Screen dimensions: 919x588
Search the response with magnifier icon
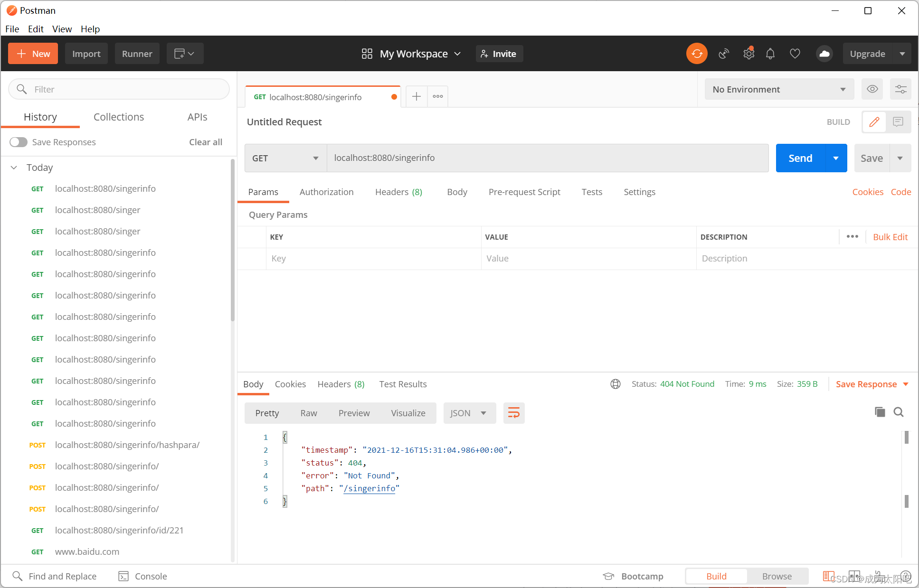[x=899, y=412]
